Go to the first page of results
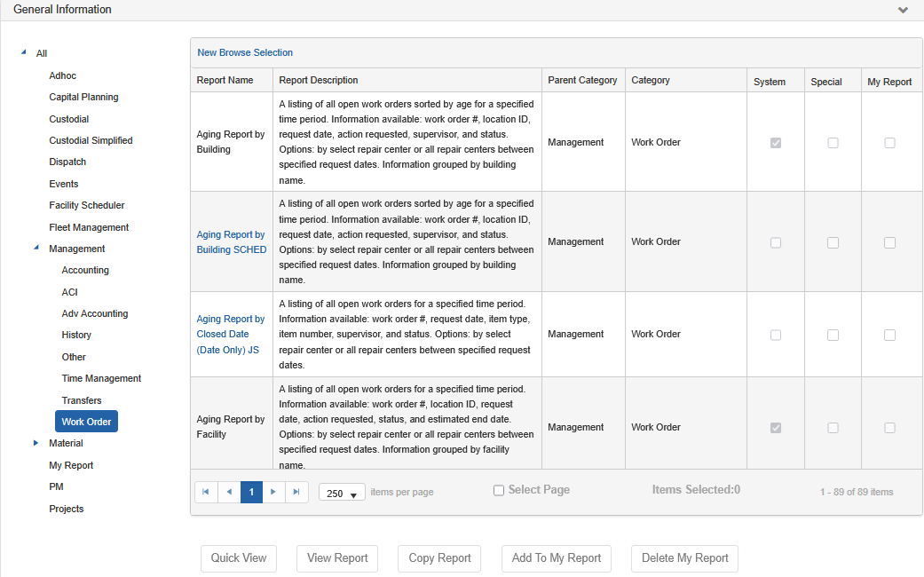 (x=206, y=492)
